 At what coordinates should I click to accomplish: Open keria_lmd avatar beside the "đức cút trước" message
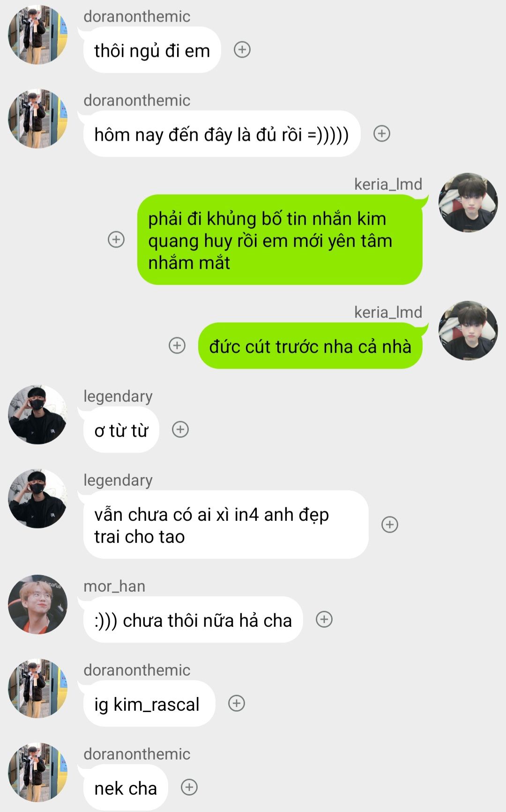(x=468, y=331)
